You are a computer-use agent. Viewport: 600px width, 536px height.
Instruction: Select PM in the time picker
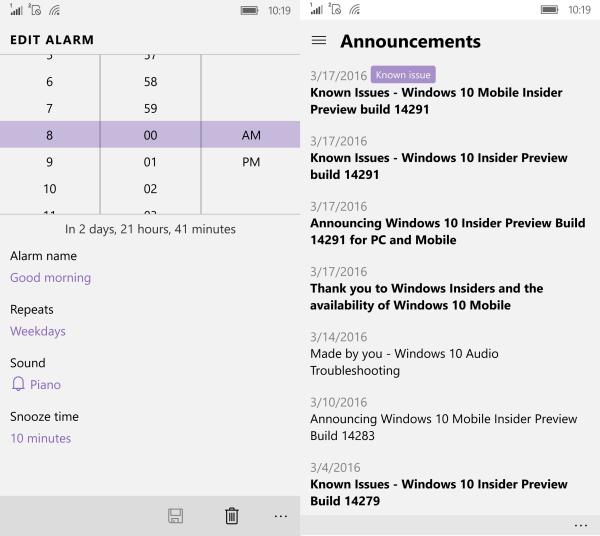point(251,162)
